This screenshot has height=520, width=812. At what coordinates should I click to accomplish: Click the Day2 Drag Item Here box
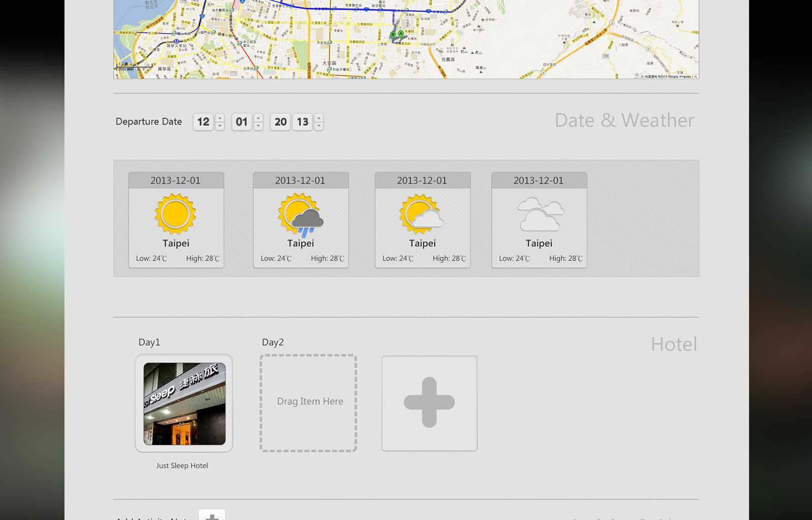tap(309, 403)
